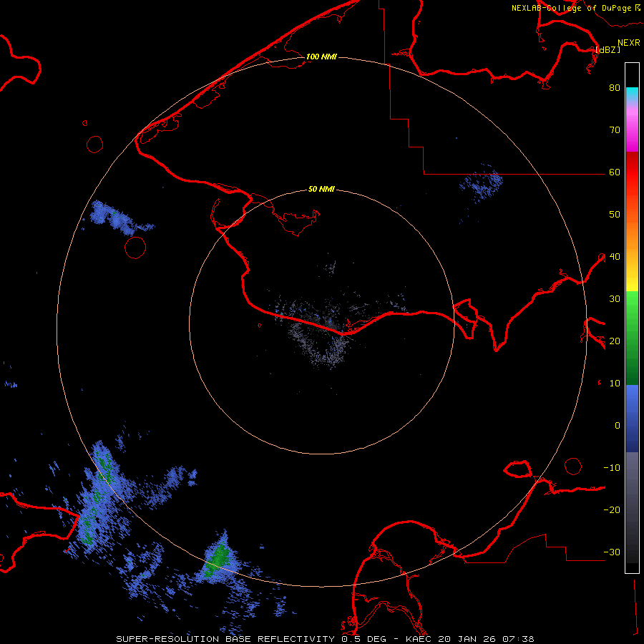Pick the cyan band atop the color scale
This screenshot has height=644, width=644.
click(632, 94)
